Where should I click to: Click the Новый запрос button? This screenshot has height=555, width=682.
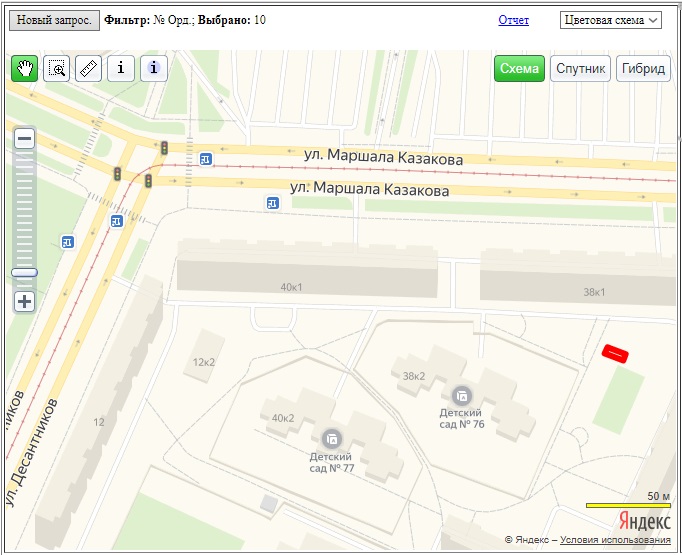(x=54, y=20)
